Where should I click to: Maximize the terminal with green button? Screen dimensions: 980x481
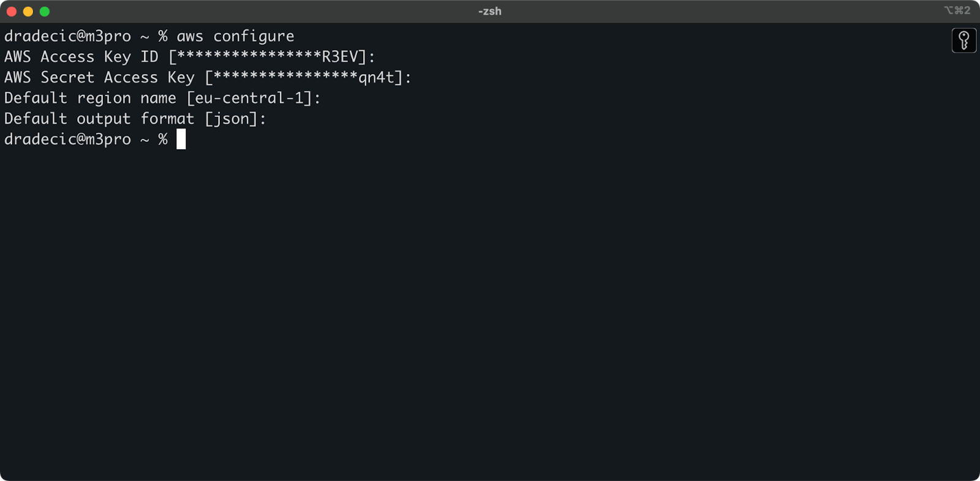(x=45, y=12)
